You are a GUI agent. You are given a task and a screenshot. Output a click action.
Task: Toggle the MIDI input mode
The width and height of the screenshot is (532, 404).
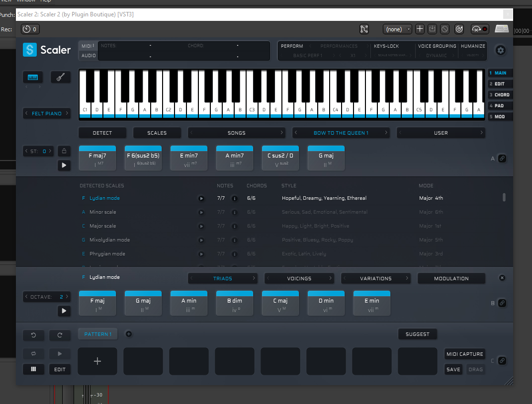tap(88, 46)
